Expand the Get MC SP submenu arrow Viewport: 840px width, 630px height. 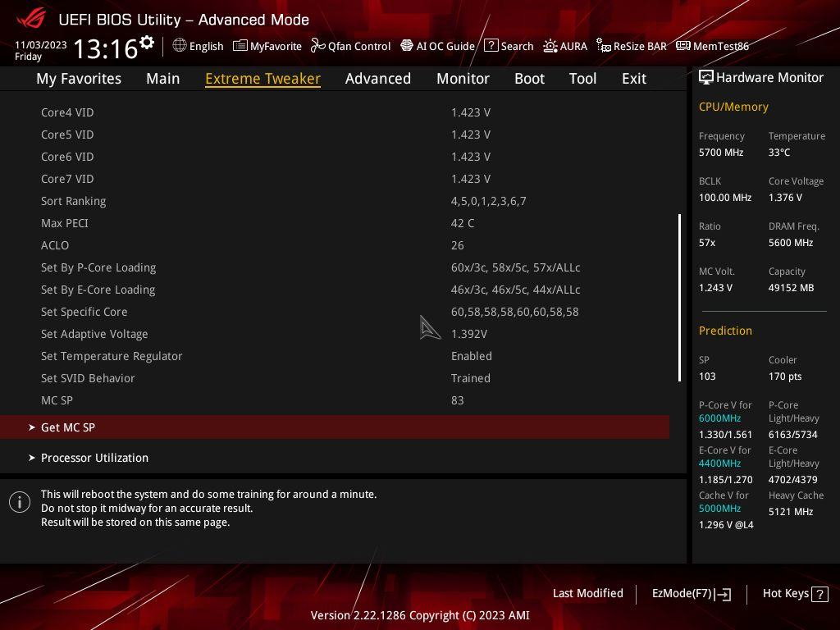(32, 427)
